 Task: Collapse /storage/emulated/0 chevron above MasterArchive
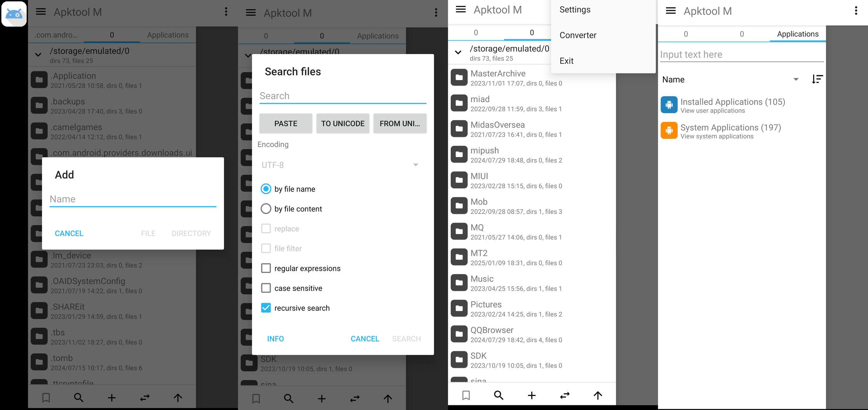[458, 53]
